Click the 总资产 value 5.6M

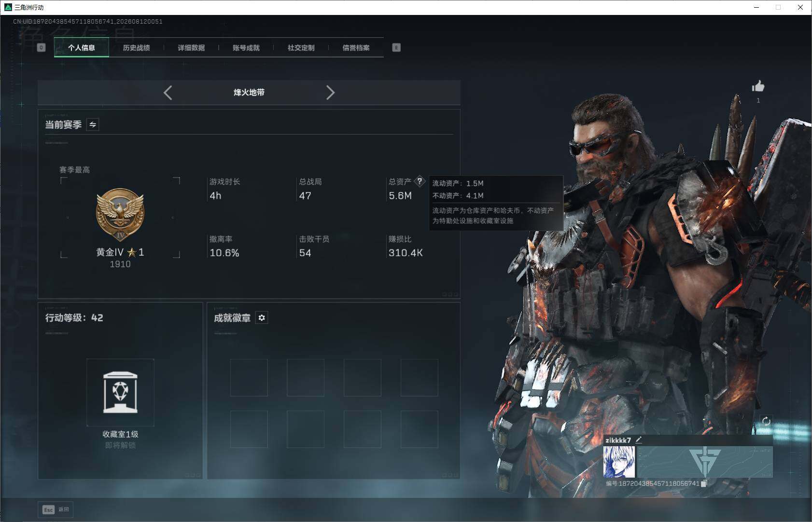[x=400, y=196]
